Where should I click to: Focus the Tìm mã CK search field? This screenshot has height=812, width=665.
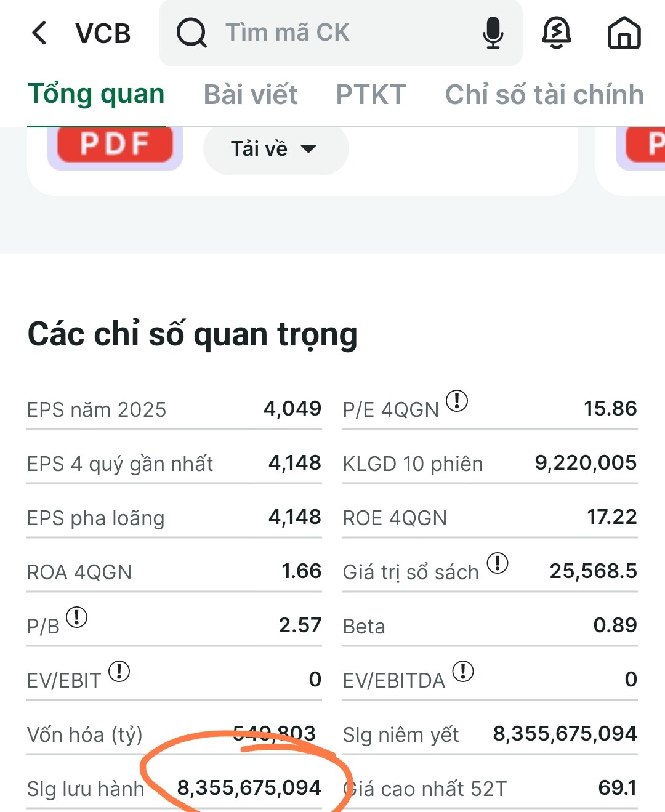(x=345, y=33)
